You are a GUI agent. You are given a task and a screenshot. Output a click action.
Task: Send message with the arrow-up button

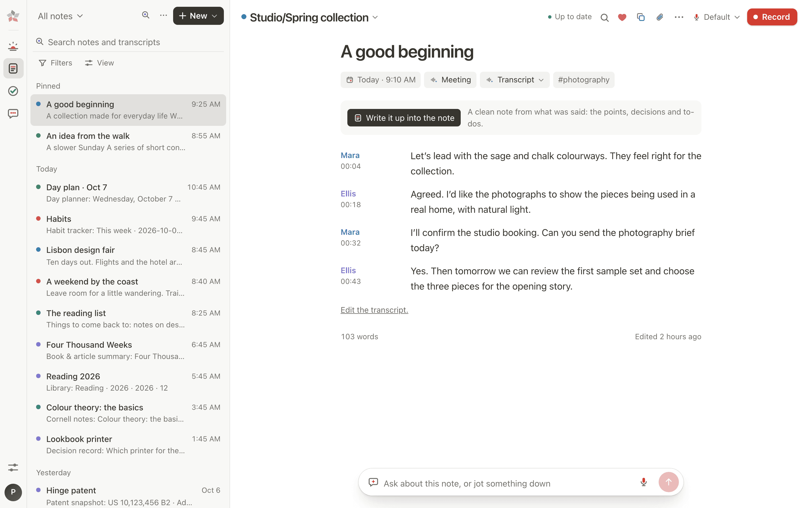668,482
